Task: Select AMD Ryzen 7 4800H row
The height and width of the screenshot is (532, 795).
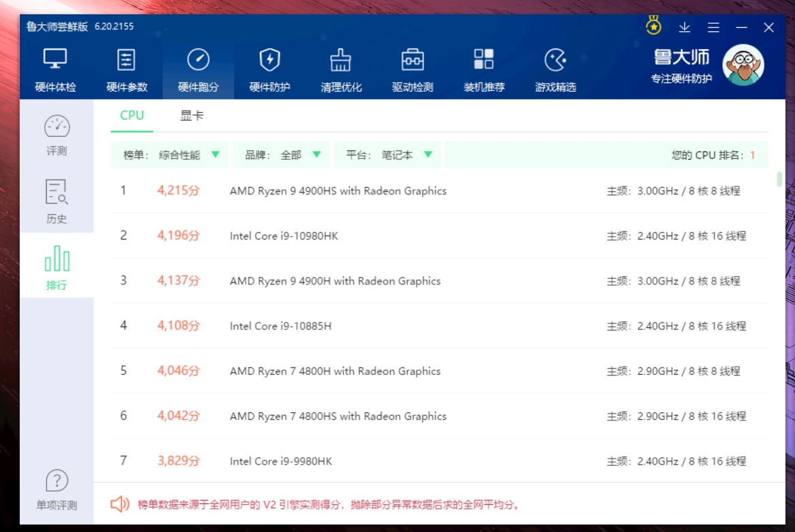Action: click(440, 371)
